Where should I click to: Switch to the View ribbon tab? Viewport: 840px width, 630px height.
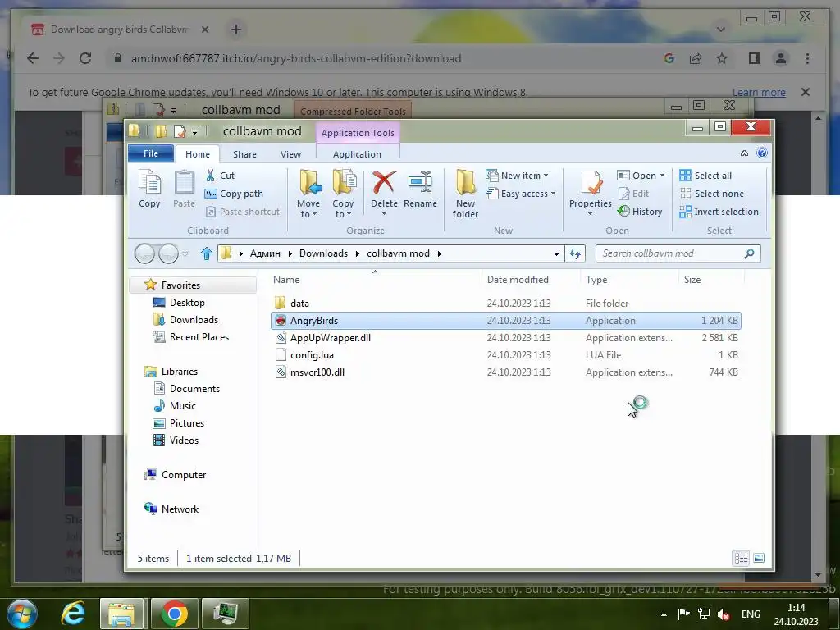coord(291,154)
